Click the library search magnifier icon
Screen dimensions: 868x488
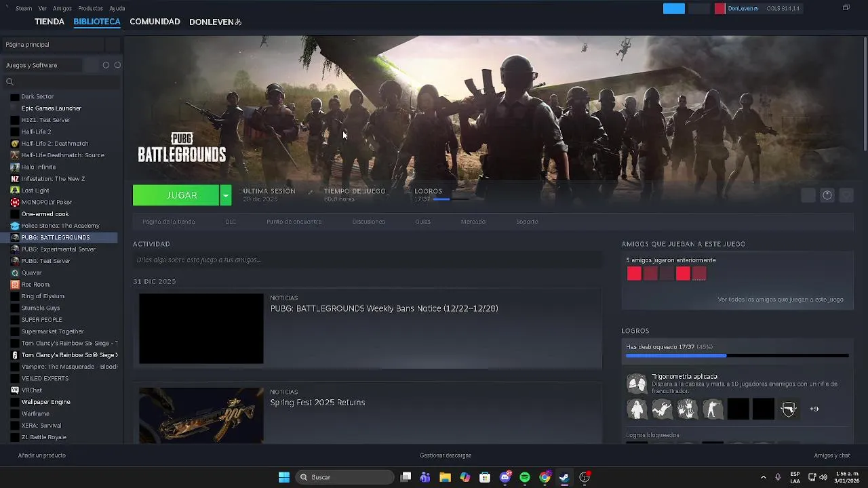9,82
